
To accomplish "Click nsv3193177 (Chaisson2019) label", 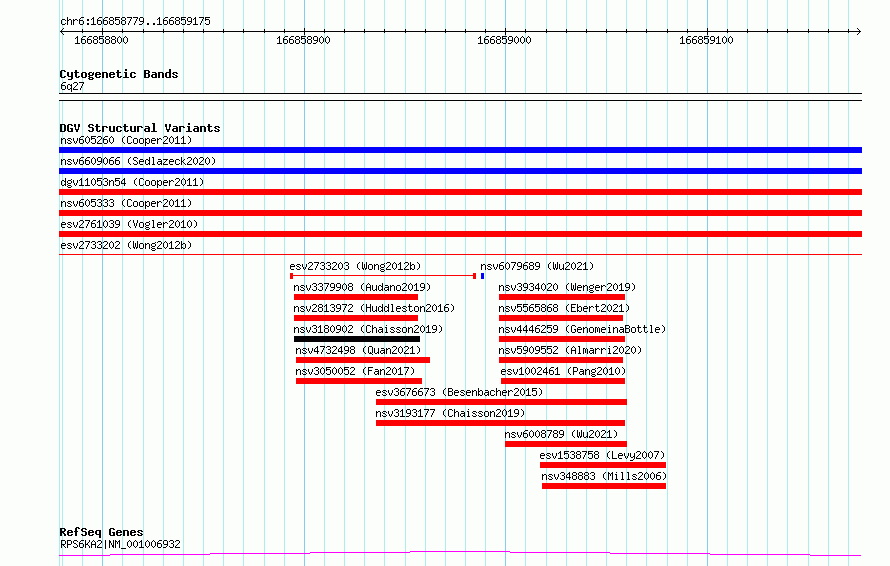I will point(450,413).
